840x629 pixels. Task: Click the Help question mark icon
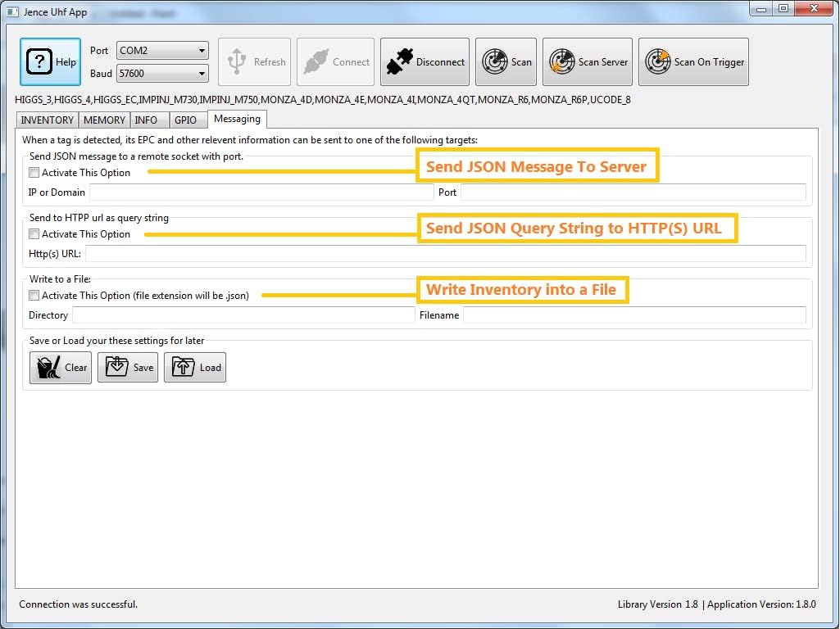[x=39, y=62]
